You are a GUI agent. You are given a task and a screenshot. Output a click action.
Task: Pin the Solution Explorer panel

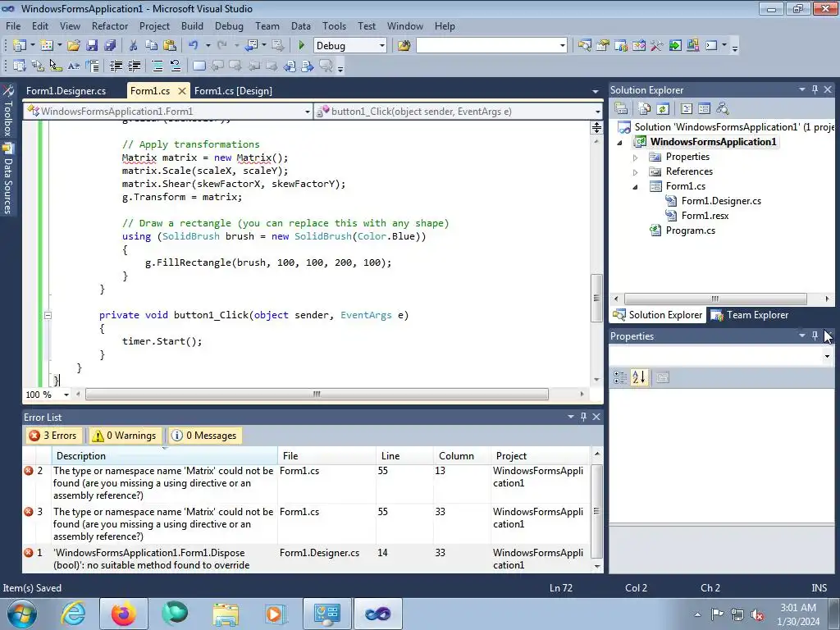point(815,90)
